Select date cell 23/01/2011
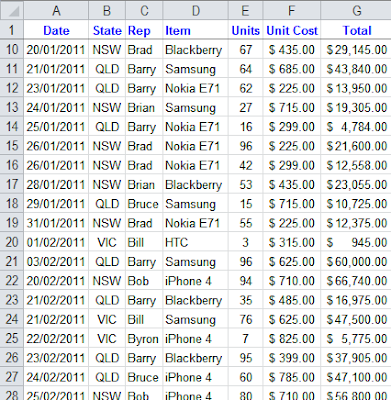The width and height of the screenshot is (391, 400). point(56,88)
